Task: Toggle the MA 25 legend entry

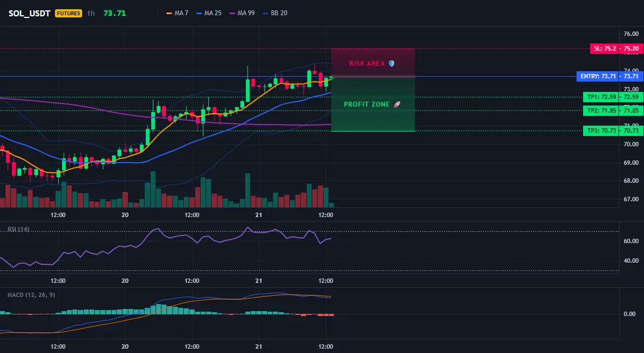Action: point(209,13)
